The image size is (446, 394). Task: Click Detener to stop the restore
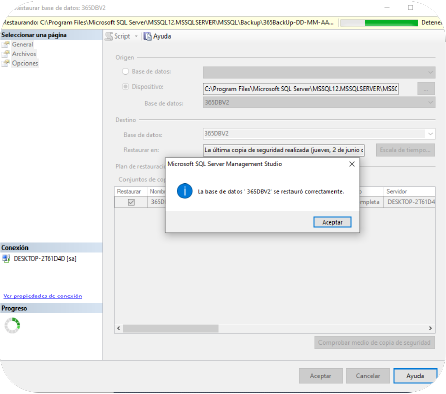431,23
